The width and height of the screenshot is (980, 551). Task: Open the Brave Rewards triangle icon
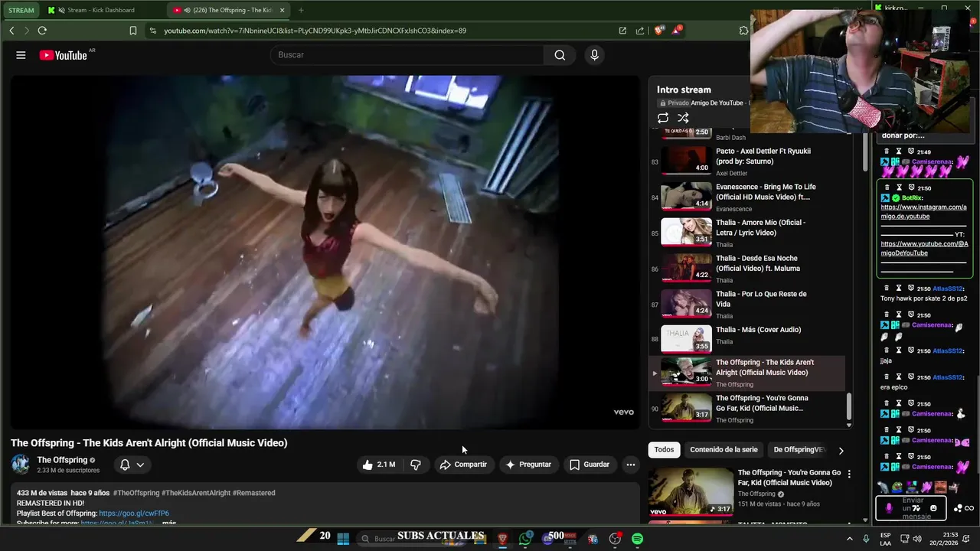pos(677,31)
